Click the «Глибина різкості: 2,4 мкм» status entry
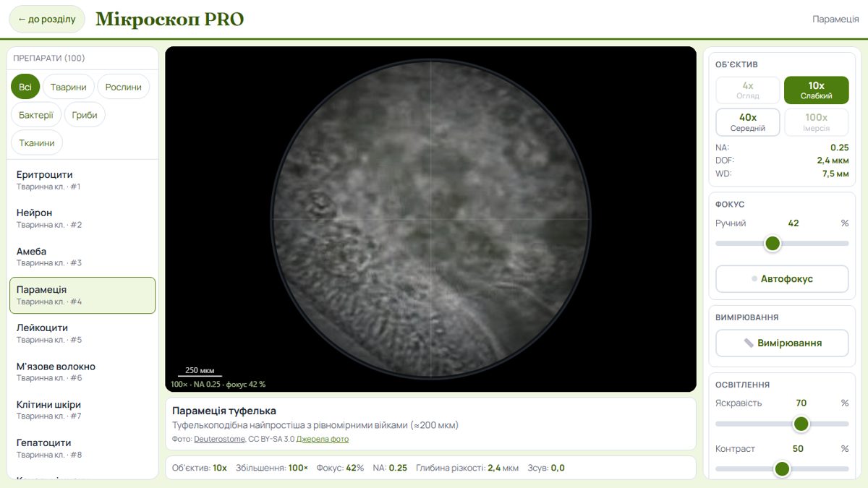 [467, 468]
